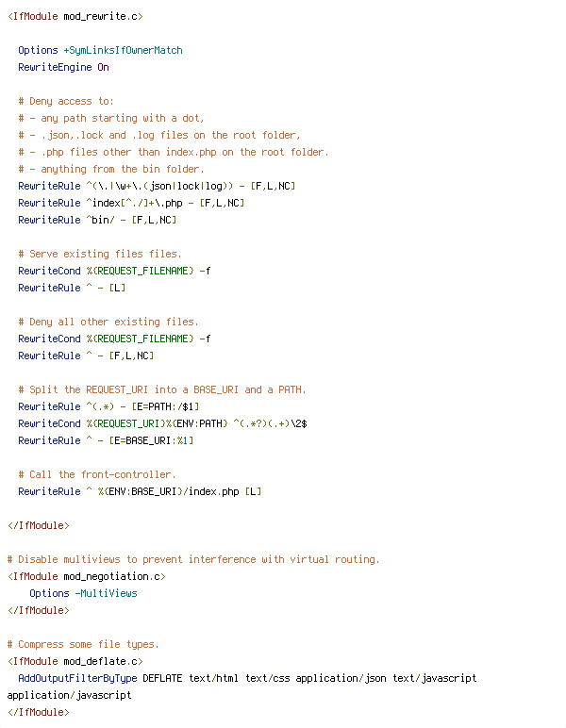Click the [E=PATH:/$1] flag text
This screenshot has height=728, width=566.
point(165,406)
